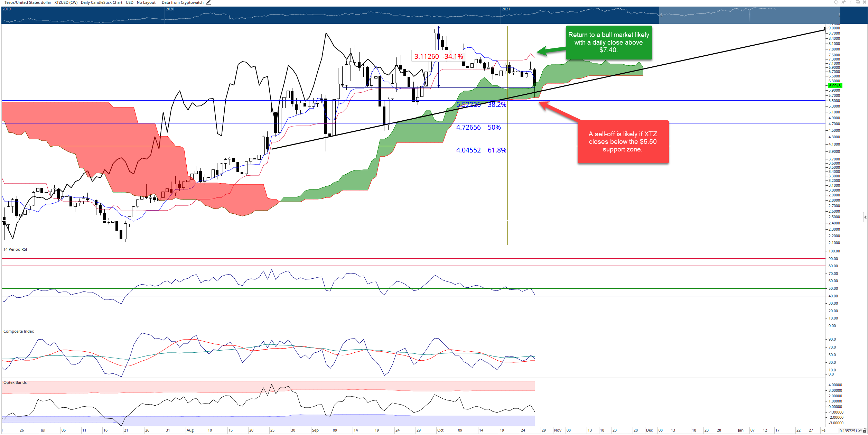Image resolution: width=868 pixels, height=435 pixels.
Task: Click the XY scale button at bottom right
Action: (x=860, y=431)
